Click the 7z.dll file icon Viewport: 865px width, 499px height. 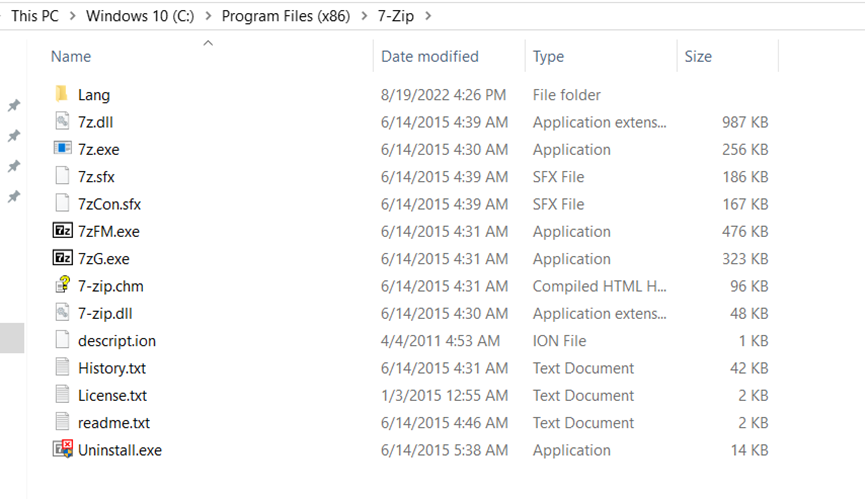tap(62, 122)
